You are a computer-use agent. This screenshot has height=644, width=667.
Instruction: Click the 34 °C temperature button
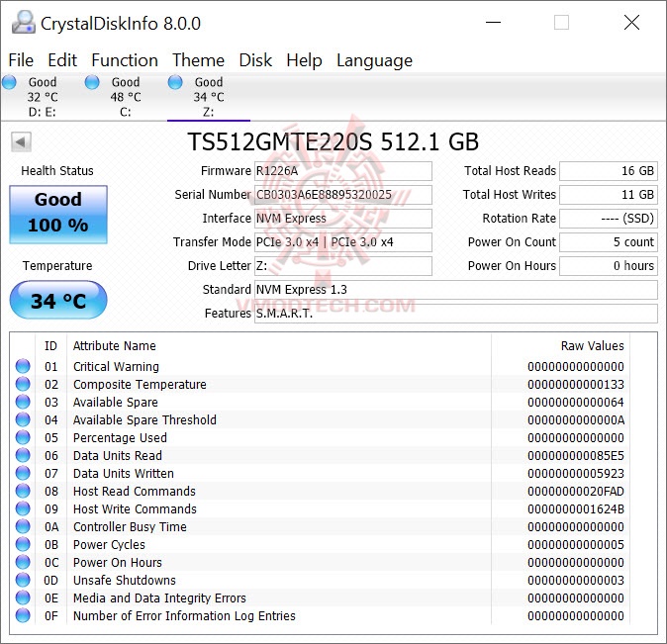point(58,300)
